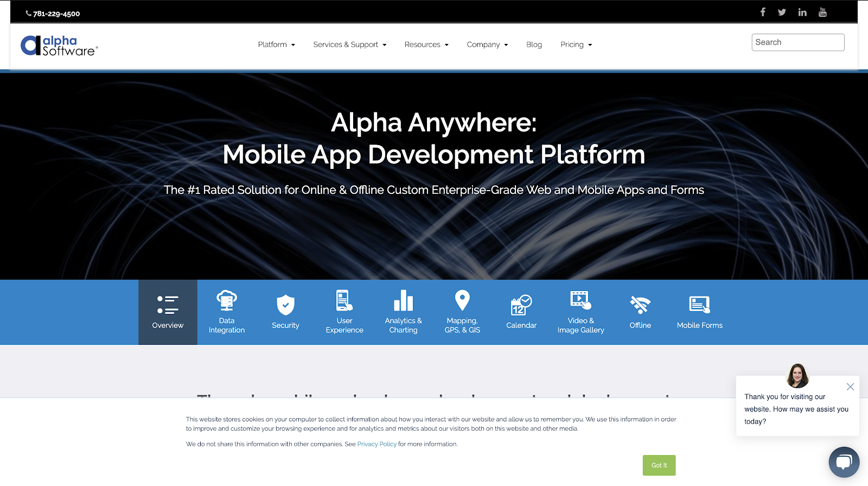
Task: Expand the Company dropdown menu
Action: coord(488,45)
